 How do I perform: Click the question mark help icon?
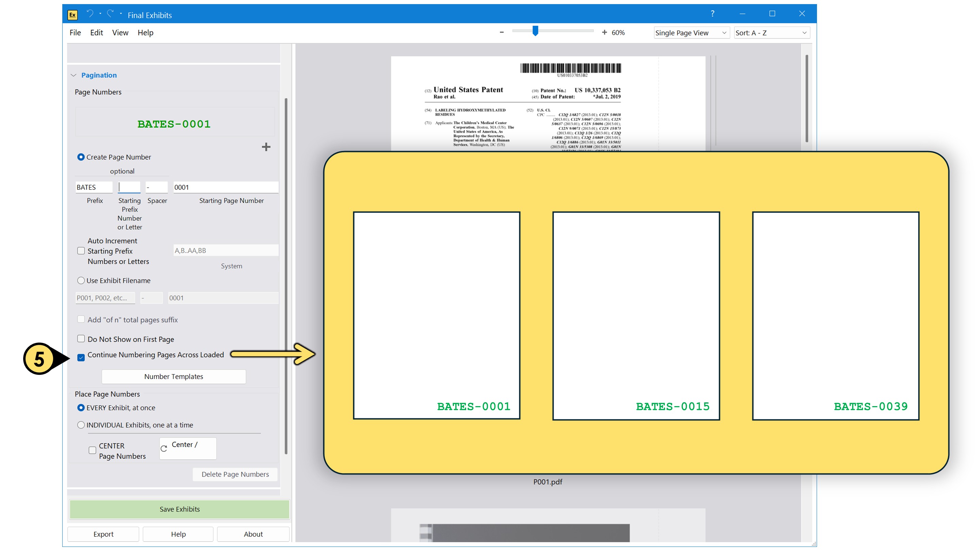point(712,14)
